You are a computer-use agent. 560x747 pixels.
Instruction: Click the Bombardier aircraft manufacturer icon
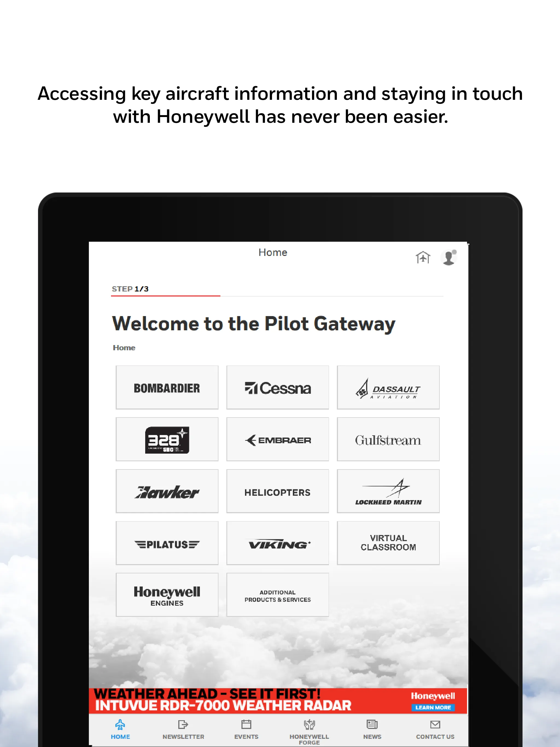coord(167,388)
